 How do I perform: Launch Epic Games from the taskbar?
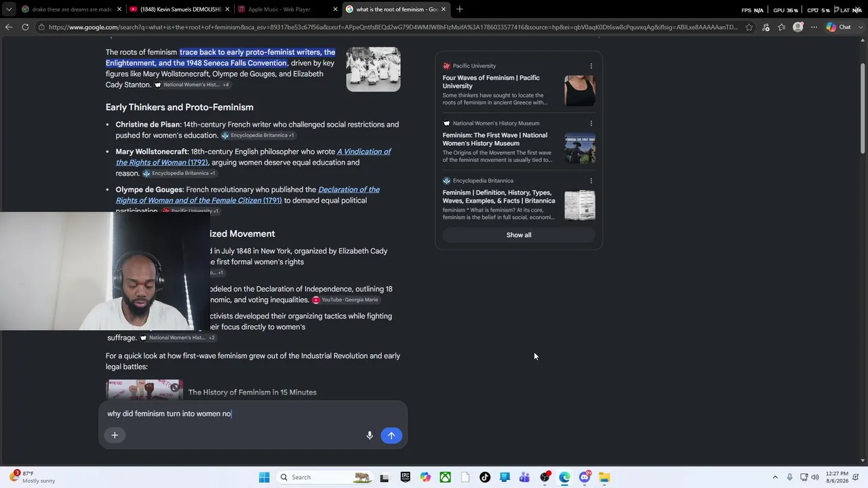[406, 477]
